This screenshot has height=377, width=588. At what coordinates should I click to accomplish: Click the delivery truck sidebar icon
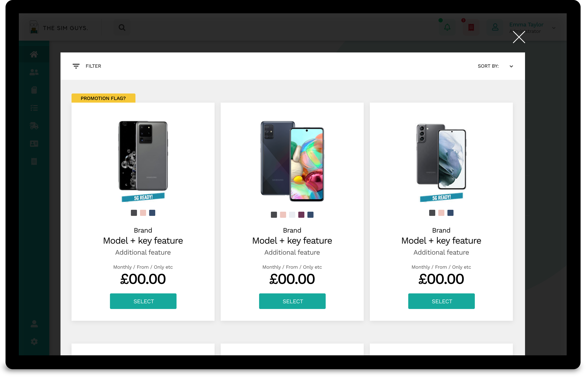(x=34, y=126)
